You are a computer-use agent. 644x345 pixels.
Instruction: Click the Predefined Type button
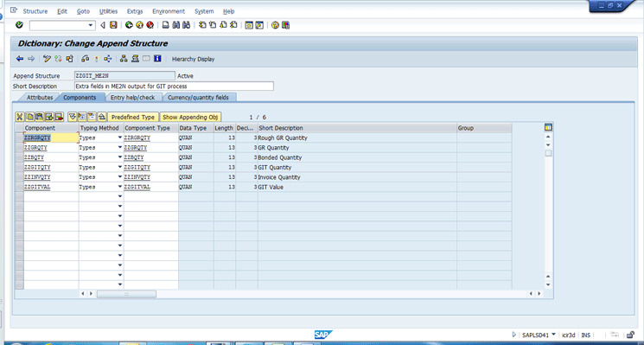pos(133,117)
